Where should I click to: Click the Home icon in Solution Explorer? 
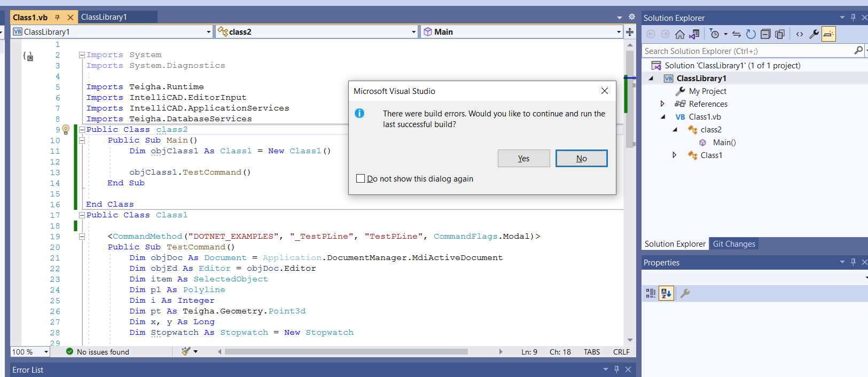(x=679, y=34)
